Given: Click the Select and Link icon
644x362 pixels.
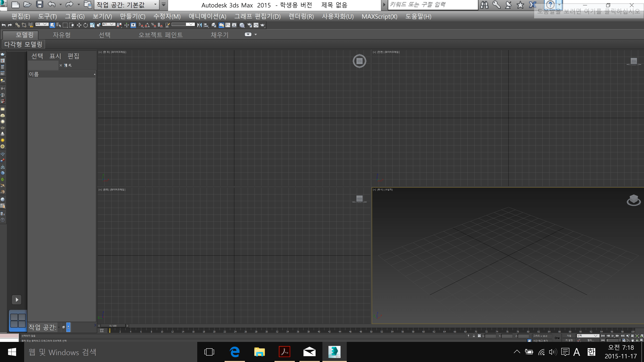Looking at the screenshot, I should (x=18, y=25).
